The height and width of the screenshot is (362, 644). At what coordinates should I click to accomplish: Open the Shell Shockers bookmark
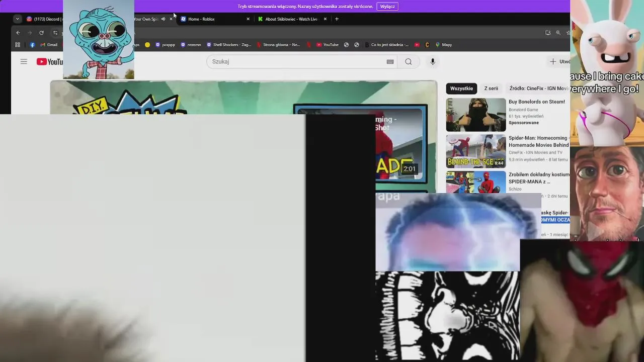coord(229,45)
